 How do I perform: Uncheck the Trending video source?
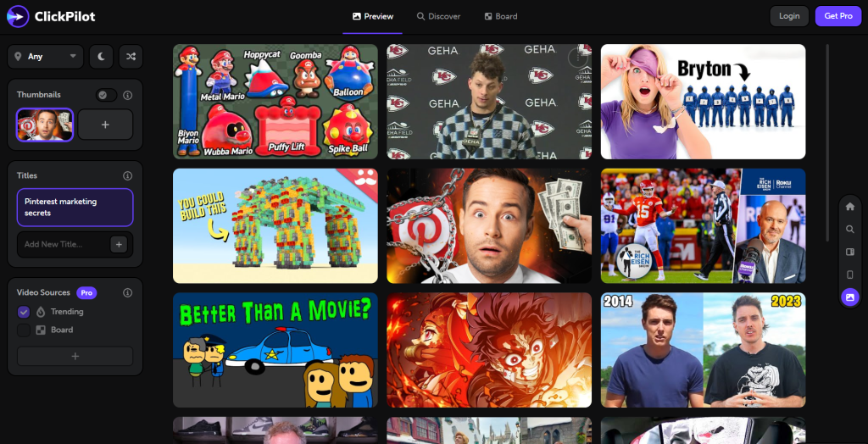23,312
